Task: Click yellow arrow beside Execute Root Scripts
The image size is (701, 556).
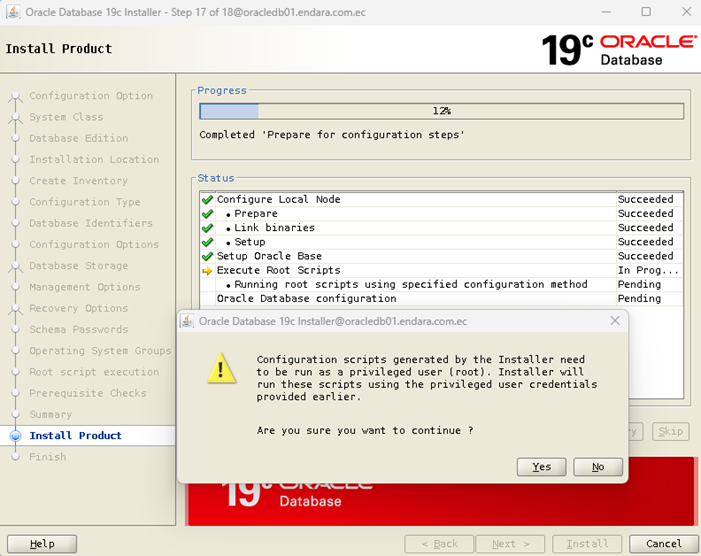Action: point(207,270)
